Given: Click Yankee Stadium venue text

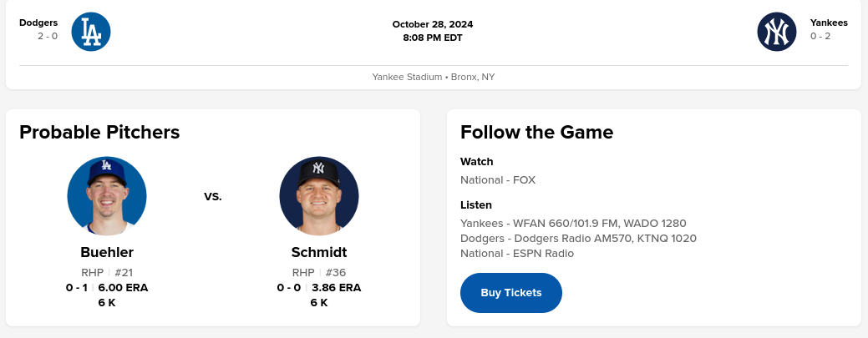Looking at the screenshot, I should point(407,77).
